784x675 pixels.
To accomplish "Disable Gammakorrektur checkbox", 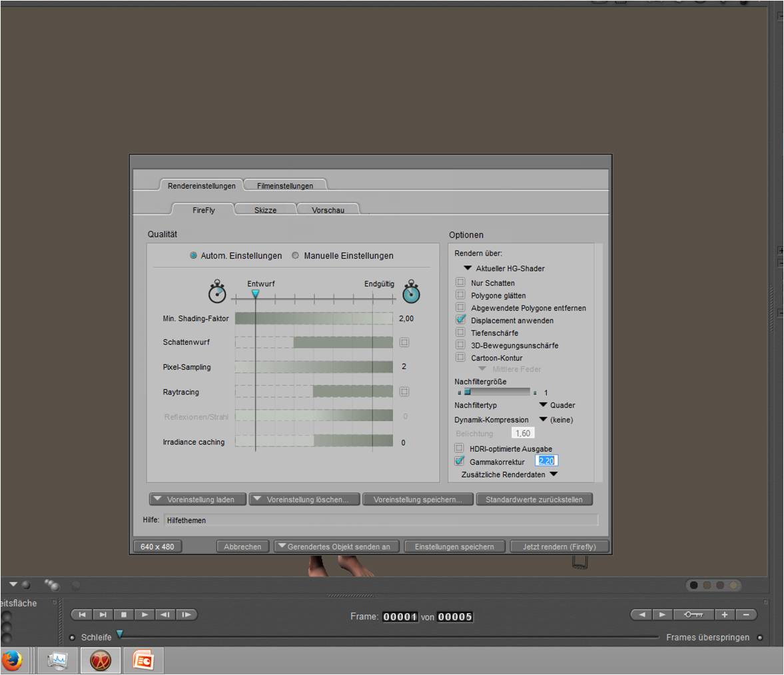I will 459,462.
